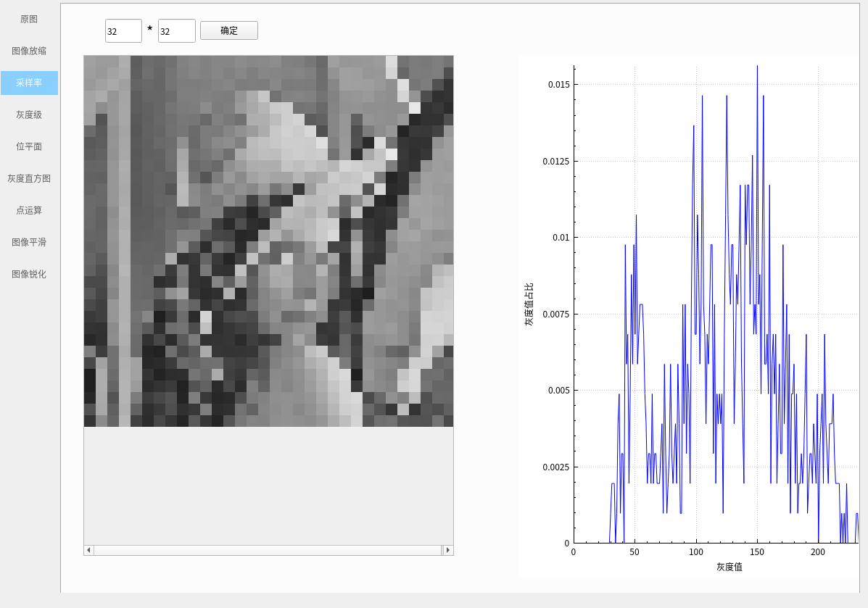The image size is (868, 608).
Task: Click the 0.0075 y-axis tick label
Action: pos(555,315)
